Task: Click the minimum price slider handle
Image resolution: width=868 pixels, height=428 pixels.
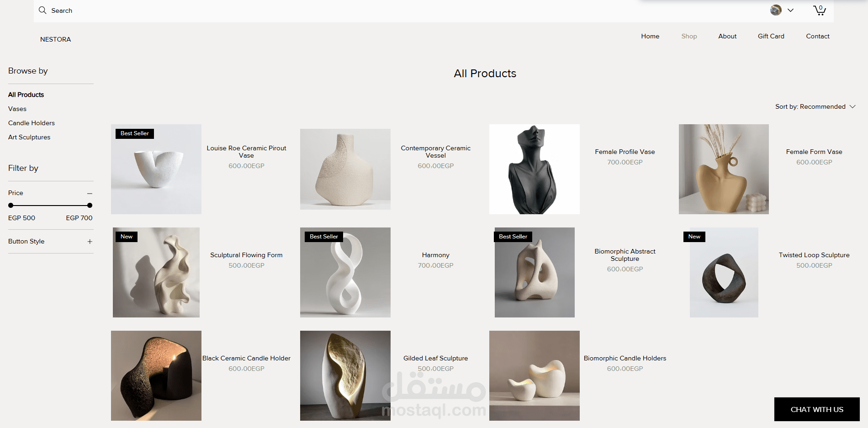Action: click(x=11, y=205)
